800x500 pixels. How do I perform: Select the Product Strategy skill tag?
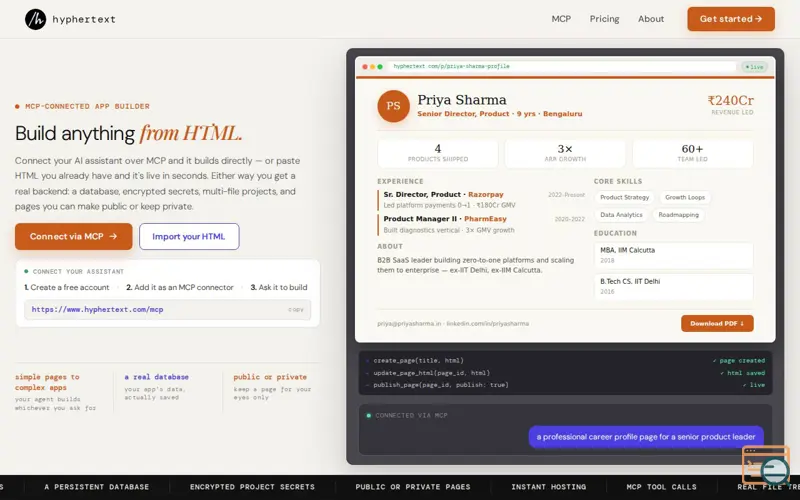624,197
